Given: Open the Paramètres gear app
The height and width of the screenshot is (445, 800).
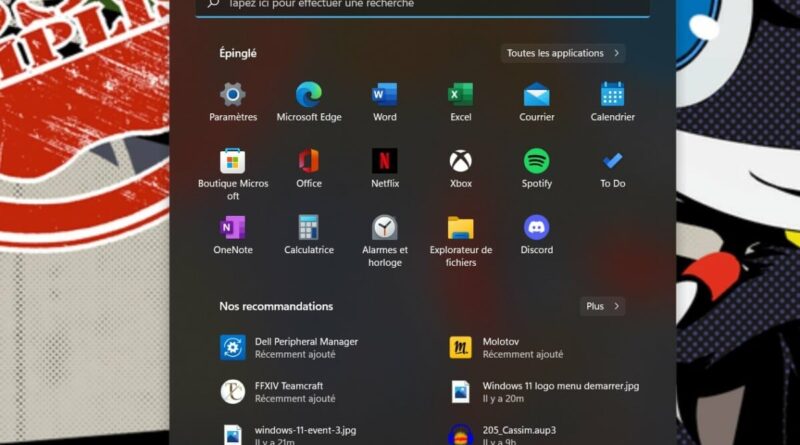Looking at the screenshot, I should [233, 102].
